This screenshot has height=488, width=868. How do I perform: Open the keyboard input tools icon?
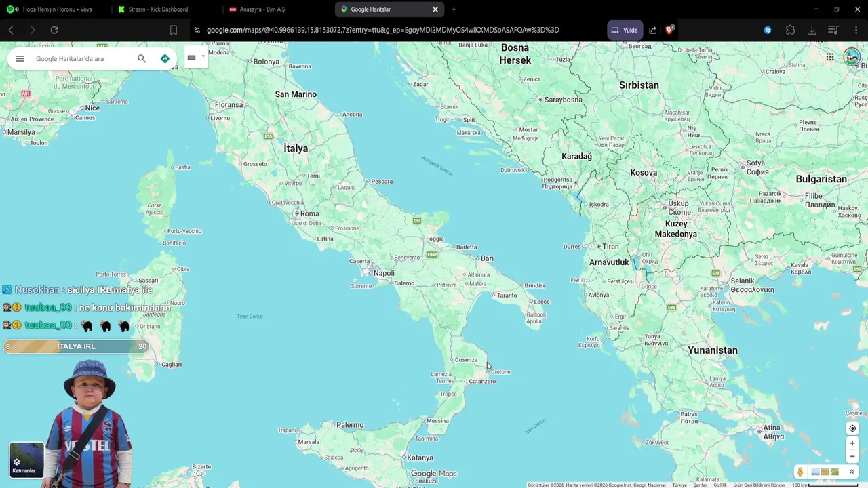(192, 58)
